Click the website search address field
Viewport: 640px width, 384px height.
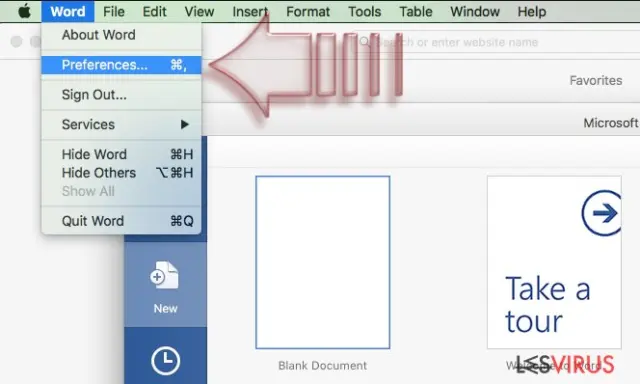496,42
